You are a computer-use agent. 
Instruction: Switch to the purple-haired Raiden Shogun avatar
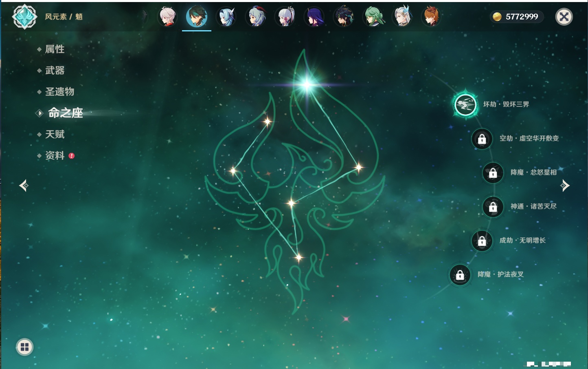[314, 17]
